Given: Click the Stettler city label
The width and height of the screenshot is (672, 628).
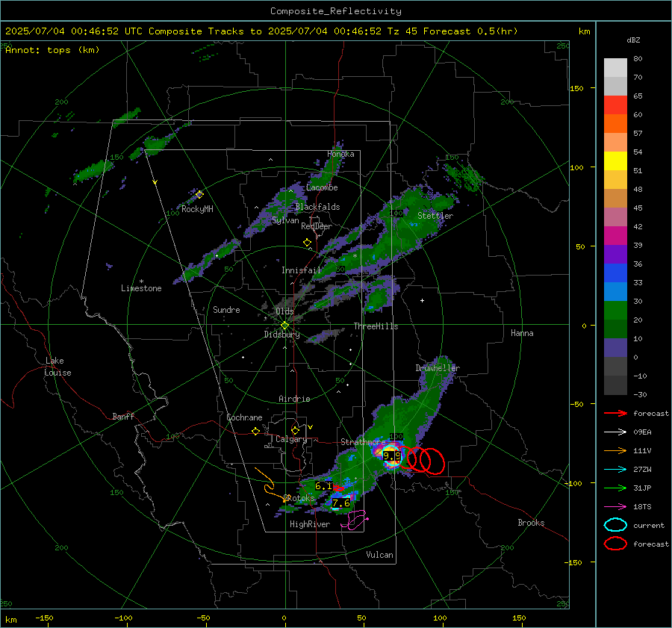Looking at the screenshot, I should coord(435,216).
